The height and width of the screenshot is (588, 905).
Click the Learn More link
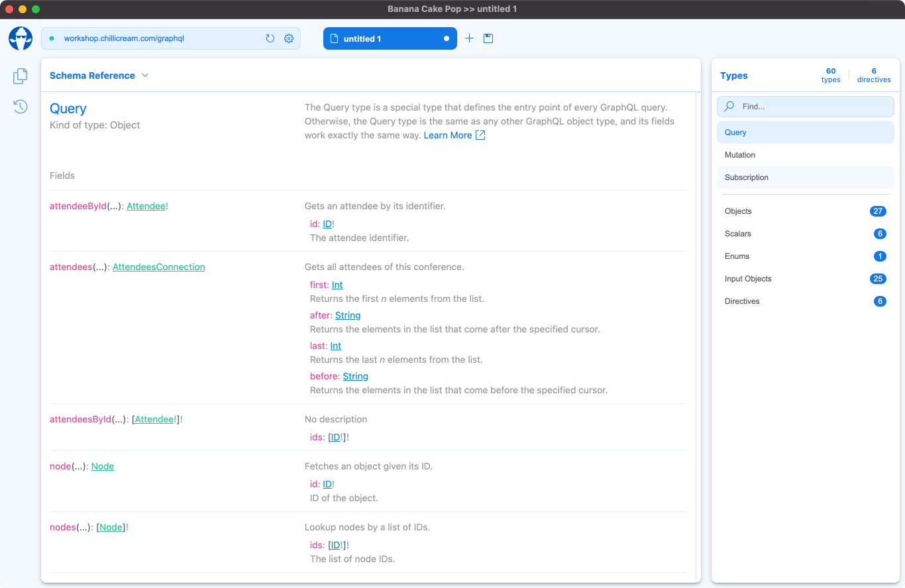click(x=448, y=135)
